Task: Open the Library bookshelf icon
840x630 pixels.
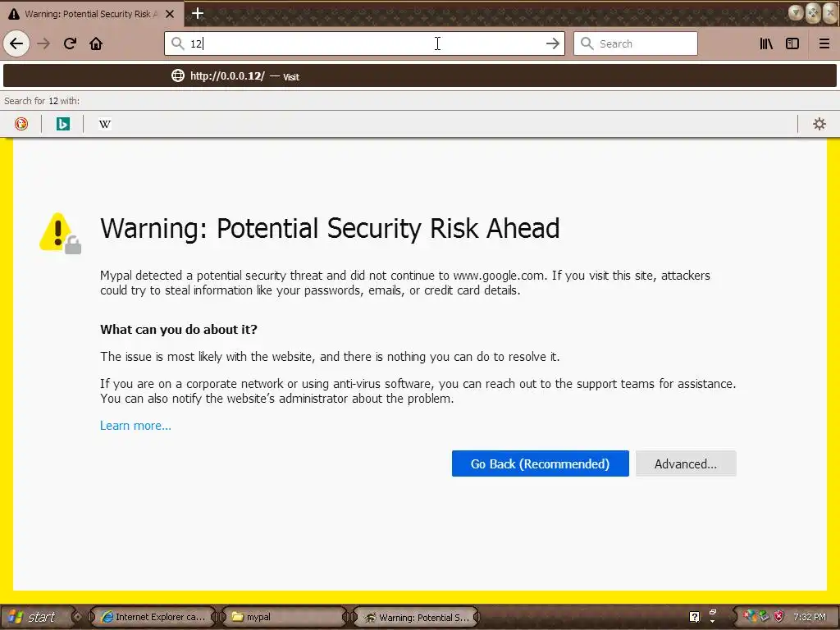Action: [x=766, y=43]
